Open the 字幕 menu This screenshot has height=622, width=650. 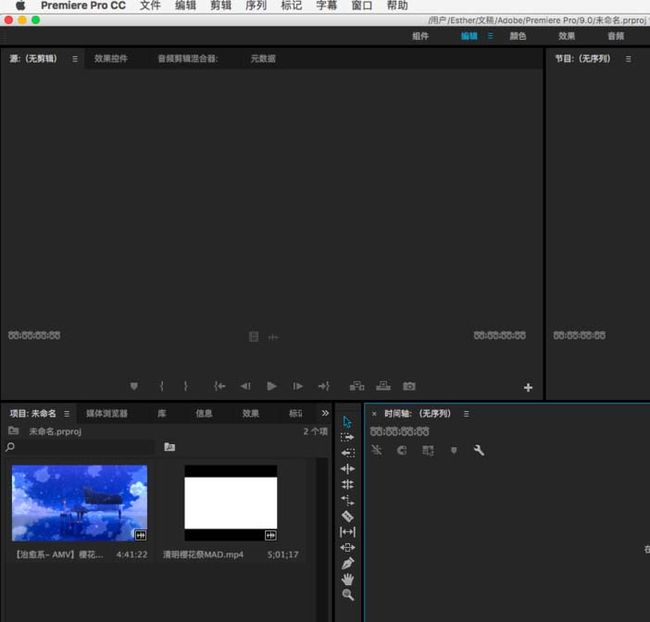click(x=326, y=6)
